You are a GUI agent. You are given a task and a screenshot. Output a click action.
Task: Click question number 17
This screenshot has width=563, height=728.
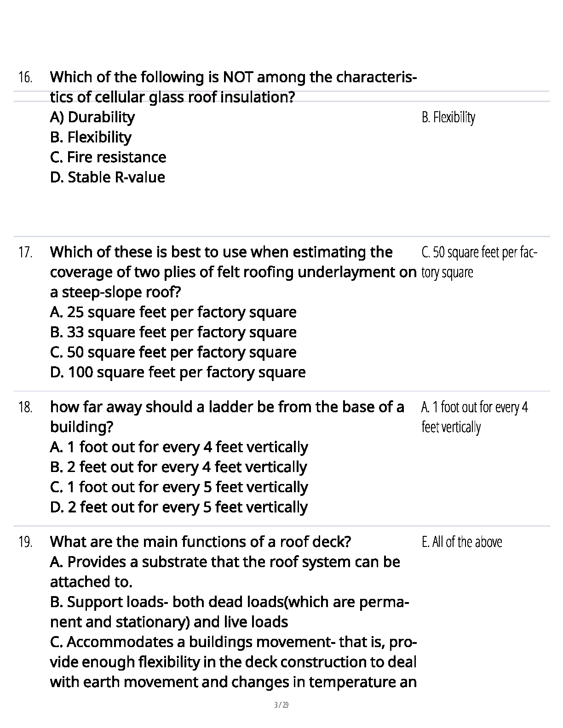click(25, 252)
